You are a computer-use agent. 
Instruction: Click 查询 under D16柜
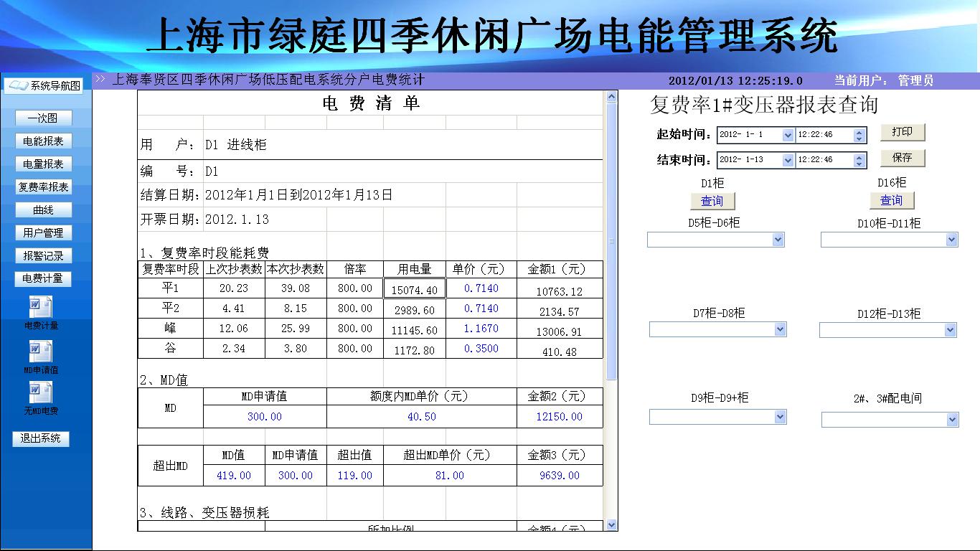[x=892, y=201]
